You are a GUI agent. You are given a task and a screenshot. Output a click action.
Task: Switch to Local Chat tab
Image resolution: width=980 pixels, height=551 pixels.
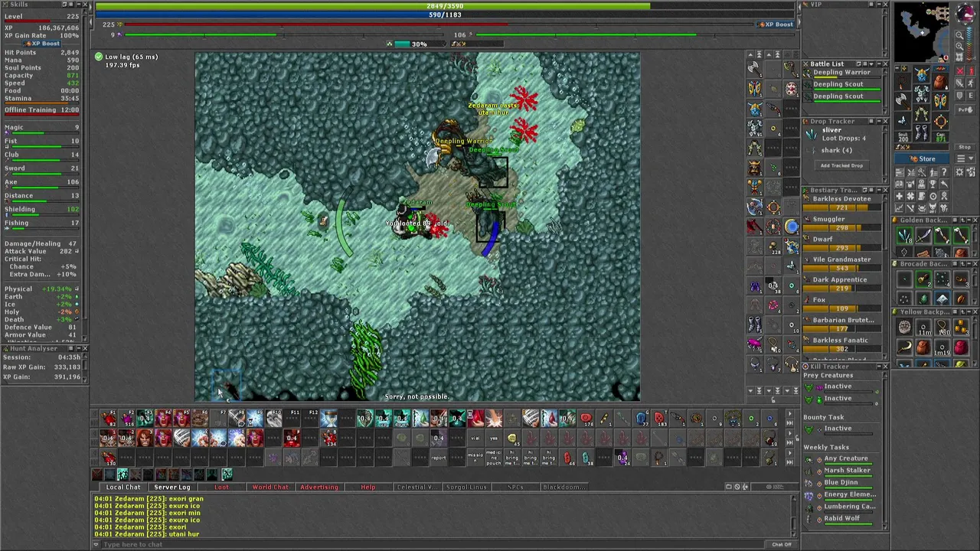point(123,487)
